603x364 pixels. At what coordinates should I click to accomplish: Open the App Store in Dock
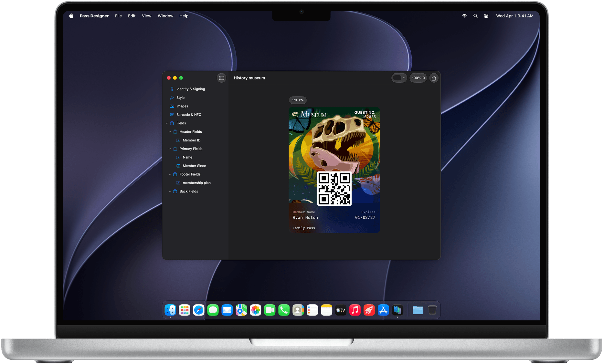click(x=383, y=310)
